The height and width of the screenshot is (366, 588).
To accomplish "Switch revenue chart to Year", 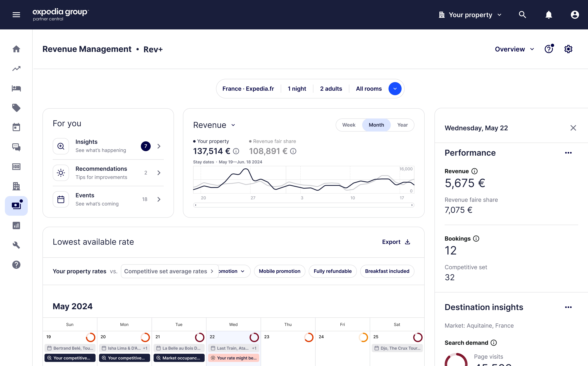I will (x=402, y=125).
